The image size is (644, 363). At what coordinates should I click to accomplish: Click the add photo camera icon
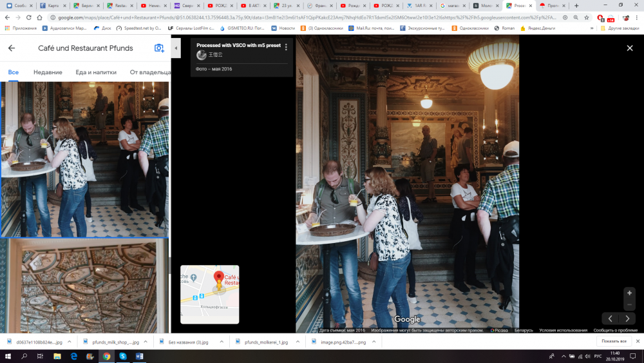[159, 48]
